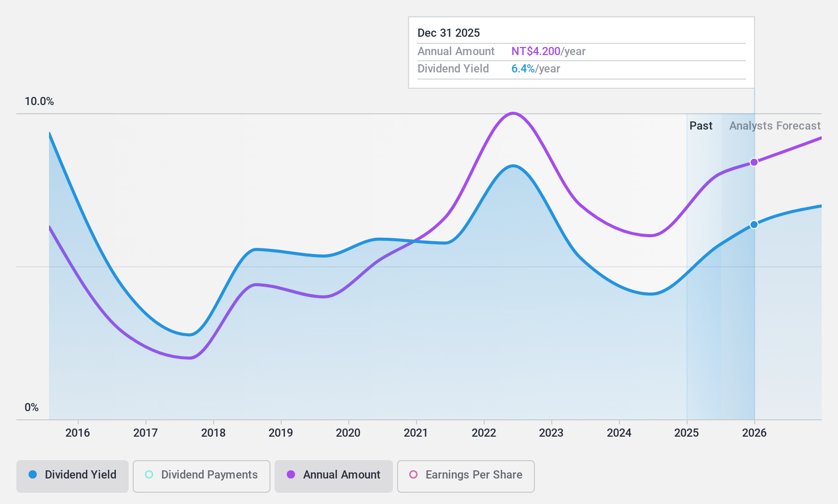This screenshot has height=504, width=838.
Task: Click the Analysts Forecast label
Action: 775,125
